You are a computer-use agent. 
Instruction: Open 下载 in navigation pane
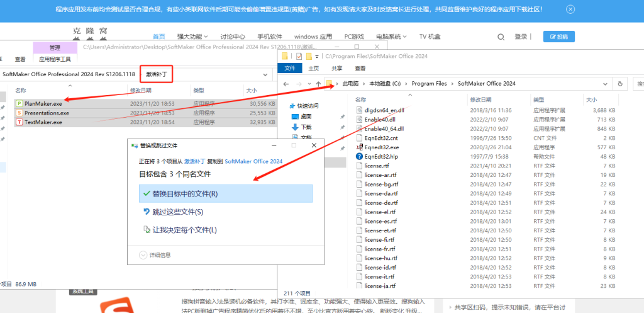point(306,127)
